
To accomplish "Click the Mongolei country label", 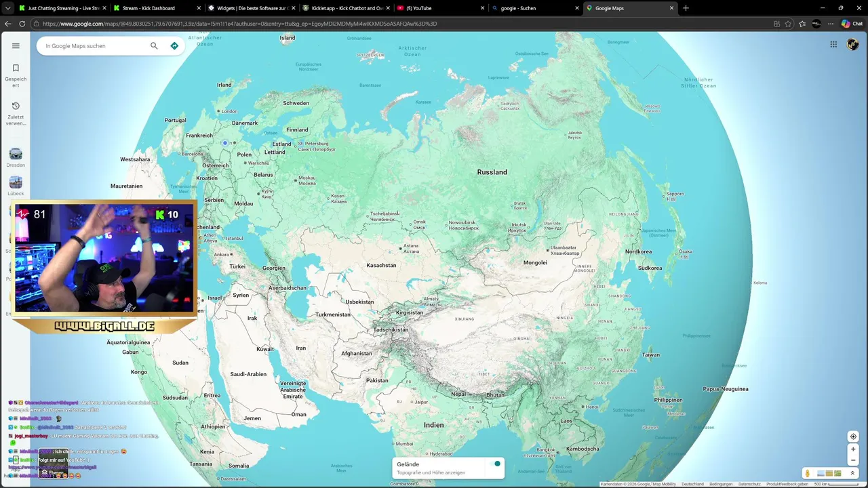I will pos(535,262).
